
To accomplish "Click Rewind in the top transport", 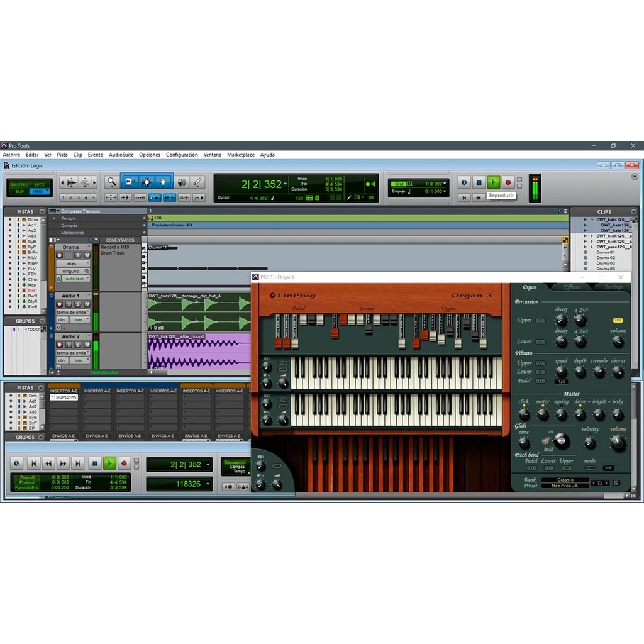I will (478, 197).
